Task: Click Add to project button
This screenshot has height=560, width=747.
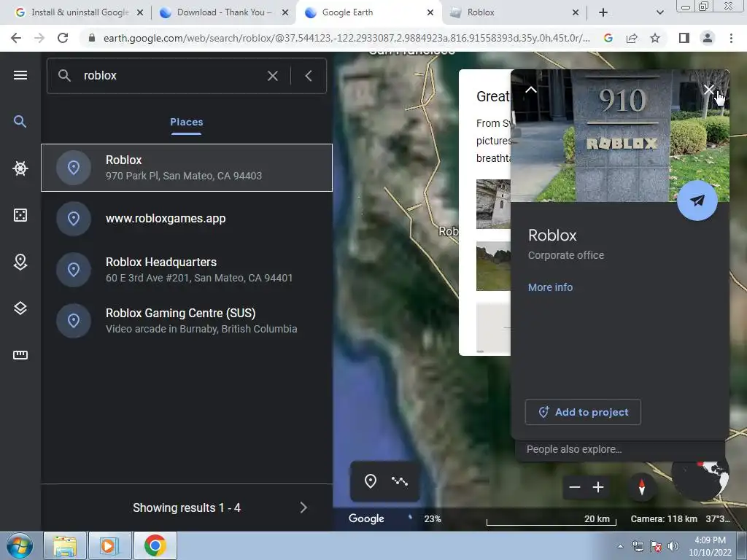Action: 583,412
